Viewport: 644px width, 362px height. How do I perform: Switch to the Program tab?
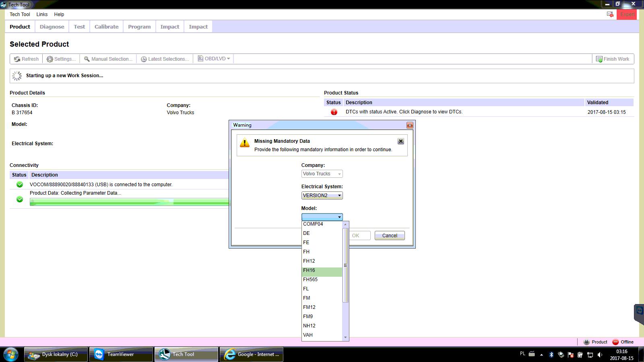pyautogui.click(x=139, y=27)
